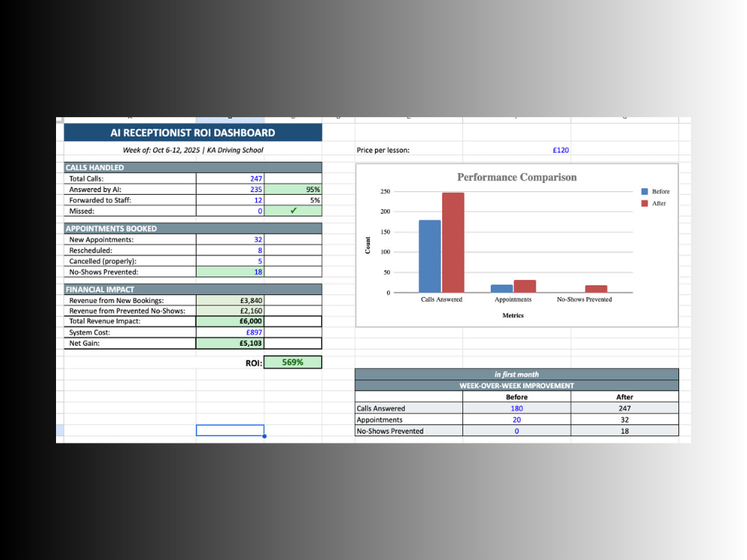
Task: Click the red After bar for Calls Answered
Action: coord(453,243)
